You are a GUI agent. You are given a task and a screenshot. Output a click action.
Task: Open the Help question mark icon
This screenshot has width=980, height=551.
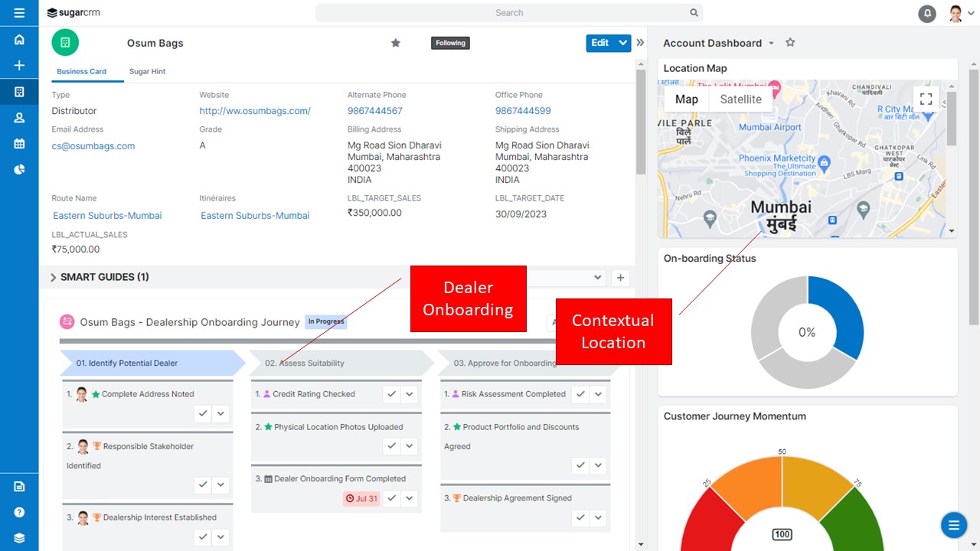tap(19, 513)
